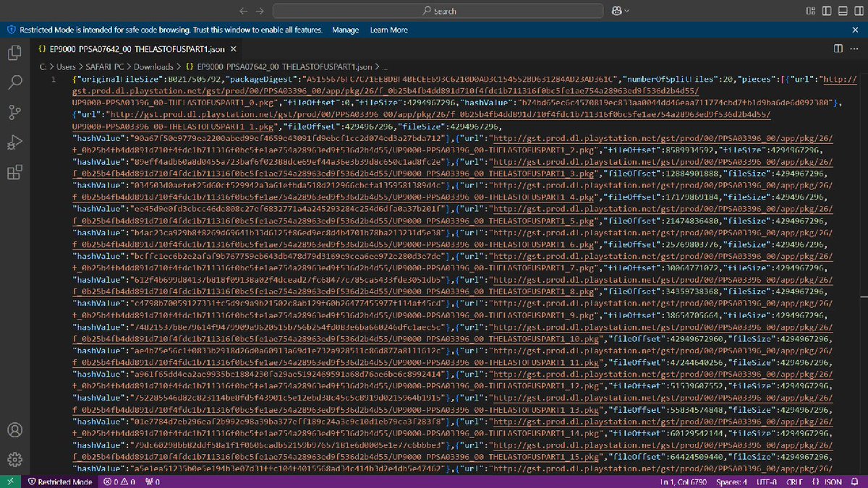868x488 pixels.
Task: Click the "numberOfSplitFiles":20 text
Action: (677, 78)
